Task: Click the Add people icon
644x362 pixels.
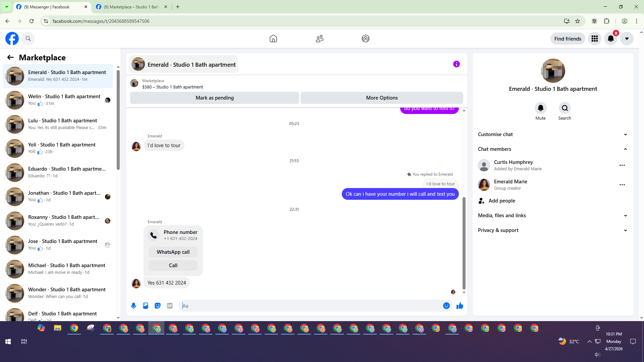Action: [481, 201]
